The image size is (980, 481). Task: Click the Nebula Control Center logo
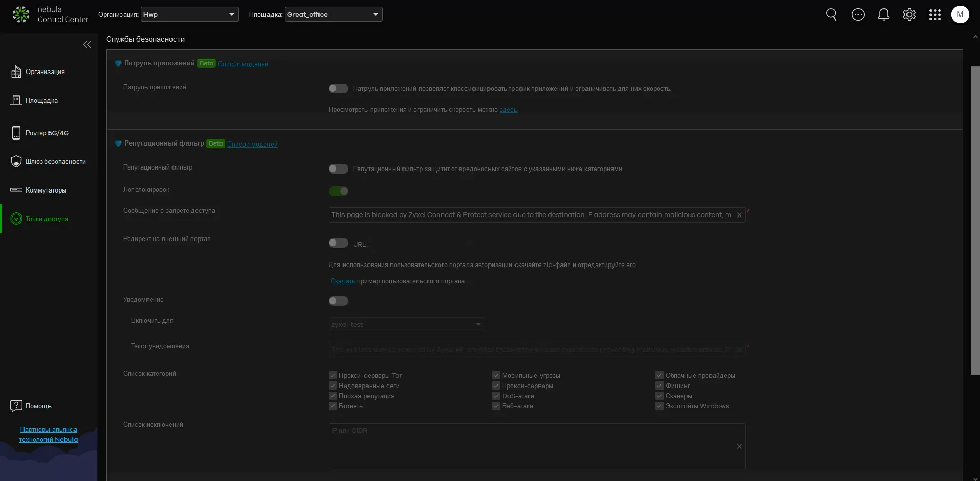(x=50, y=14)
